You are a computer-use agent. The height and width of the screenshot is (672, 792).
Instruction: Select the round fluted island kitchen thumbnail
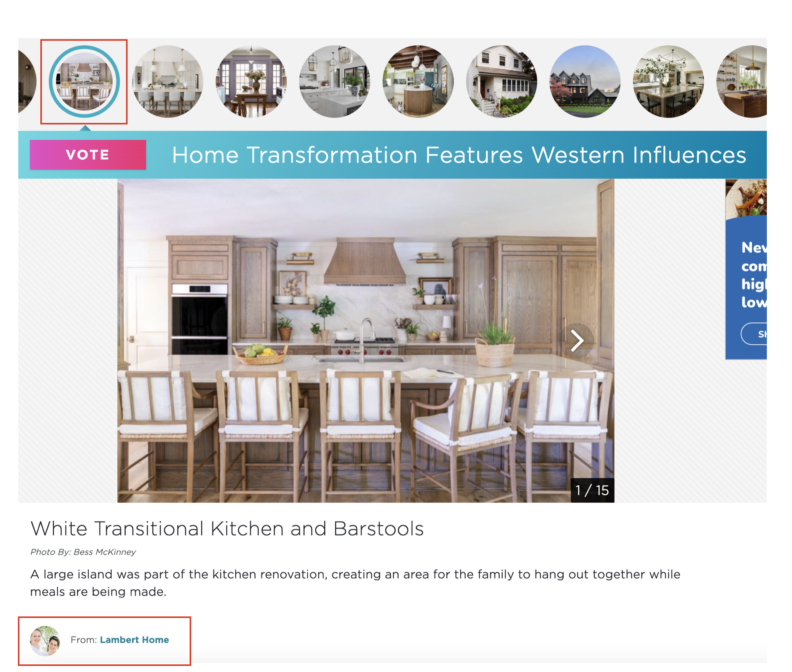click(x=418, y=81)
